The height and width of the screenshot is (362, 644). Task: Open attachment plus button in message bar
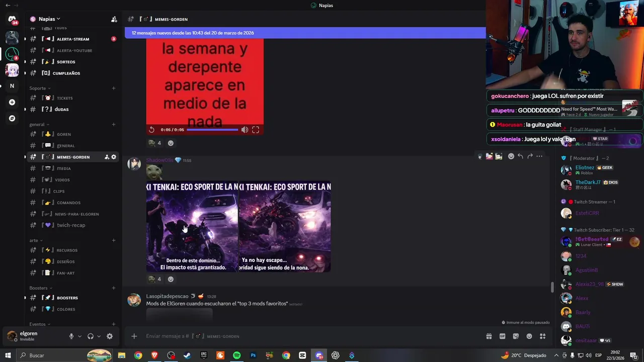pos(134,336)
